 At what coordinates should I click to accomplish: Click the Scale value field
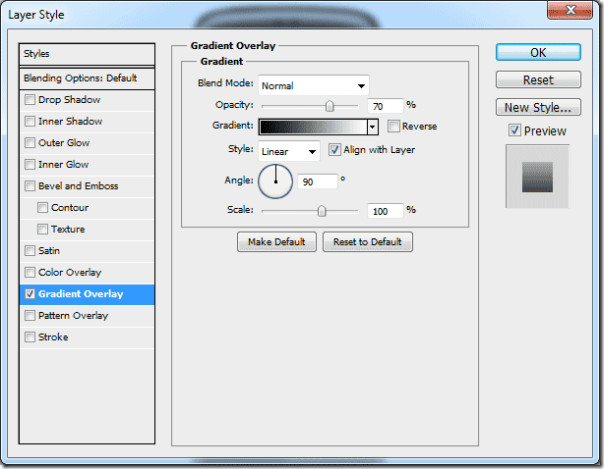tap(385, 211)
